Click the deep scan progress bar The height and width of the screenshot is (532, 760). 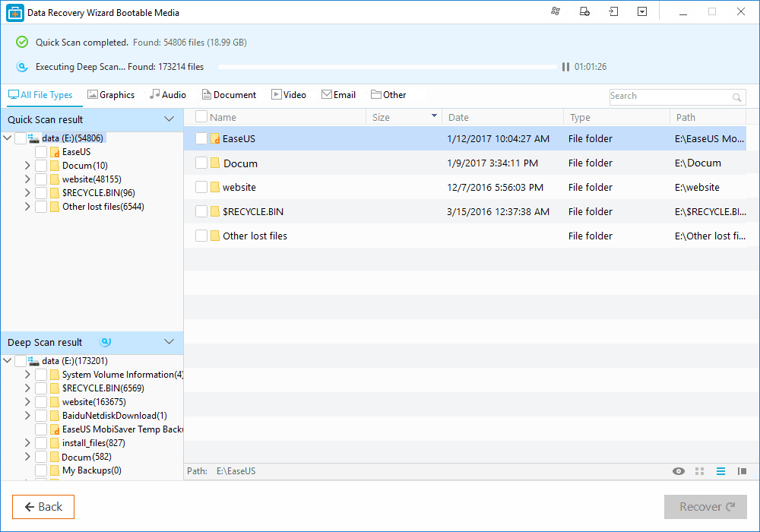(388, 67)
